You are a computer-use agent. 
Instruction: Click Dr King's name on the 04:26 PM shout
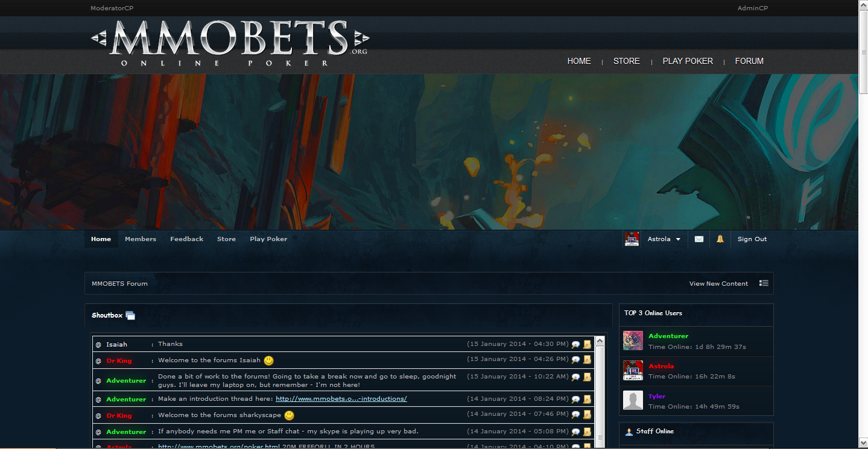[119, 361]
